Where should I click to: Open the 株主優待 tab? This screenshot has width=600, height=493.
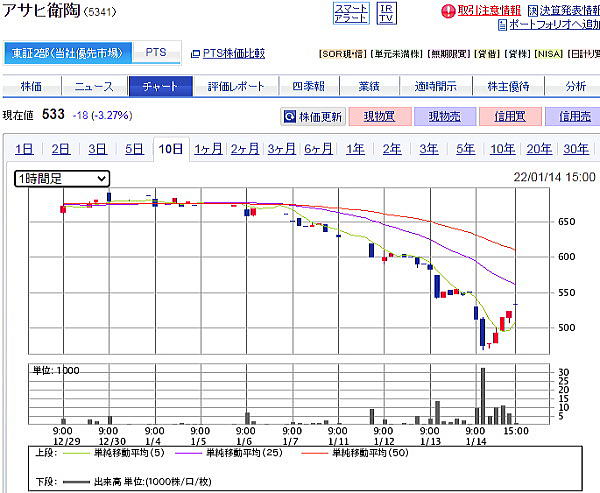tap(509, 86)
